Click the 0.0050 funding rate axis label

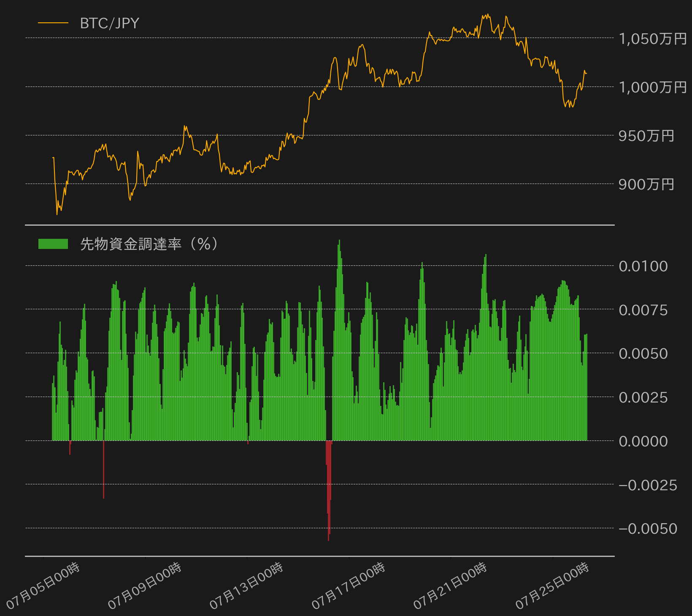643,354
